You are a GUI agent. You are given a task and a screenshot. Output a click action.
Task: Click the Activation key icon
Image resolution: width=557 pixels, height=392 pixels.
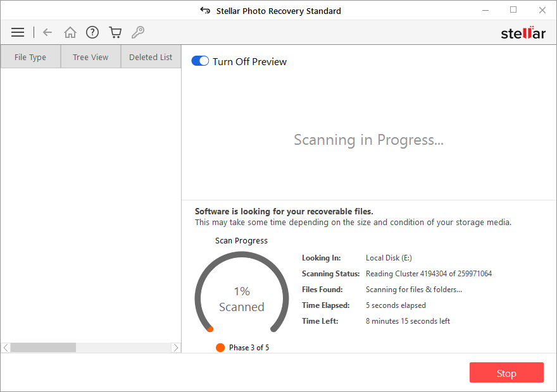tap(138, 32)
